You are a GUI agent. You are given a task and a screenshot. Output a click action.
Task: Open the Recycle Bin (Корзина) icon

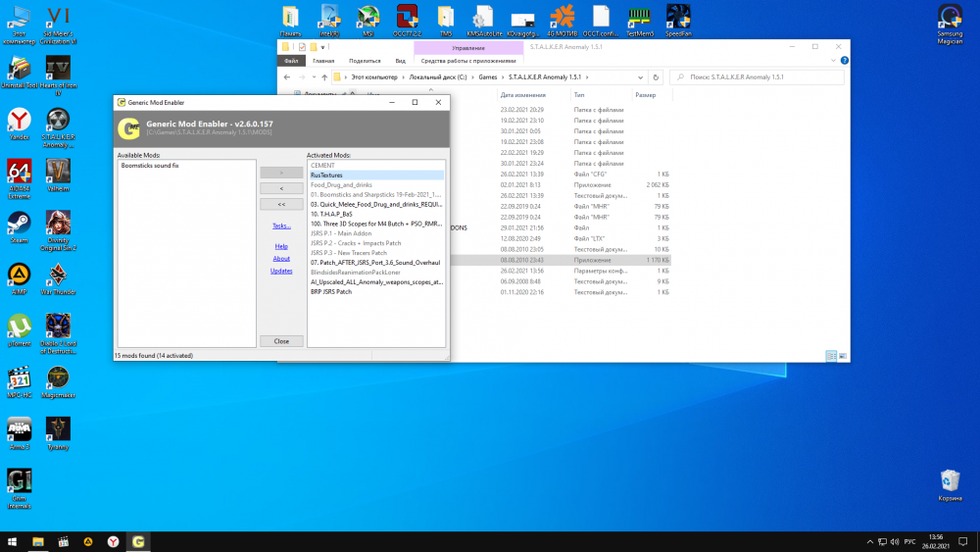pyautogui.click(x=950, y=480)
